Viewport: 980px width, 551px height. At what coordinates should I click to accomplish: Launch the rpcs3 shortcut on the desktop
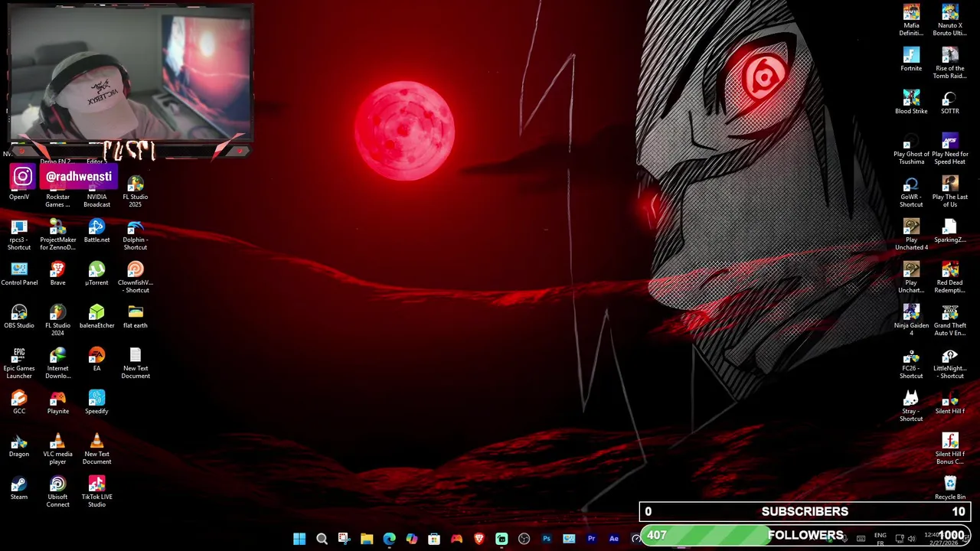coord(19,234)
